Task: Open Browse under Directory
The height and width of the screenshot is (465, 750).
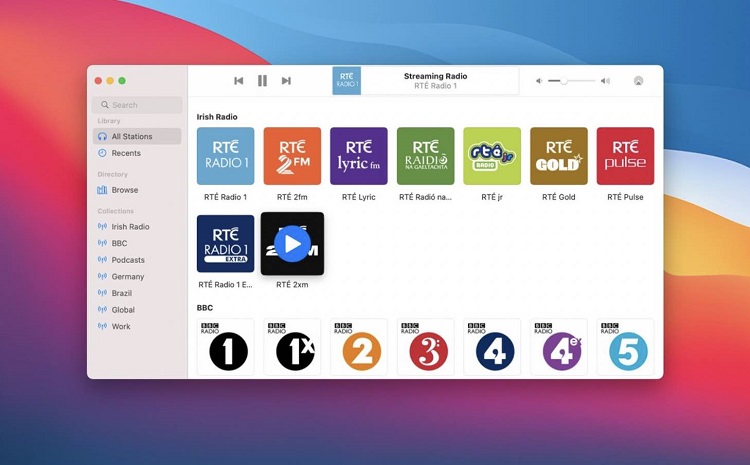Action: pos(125,190)
